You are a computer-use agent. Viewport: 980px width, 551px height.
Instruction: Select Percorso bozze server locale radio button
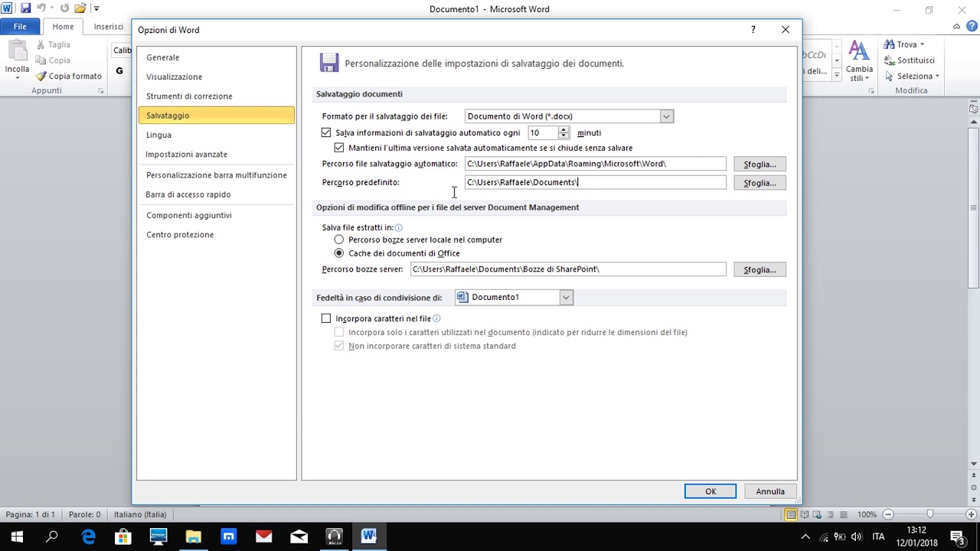coord(339,240)
